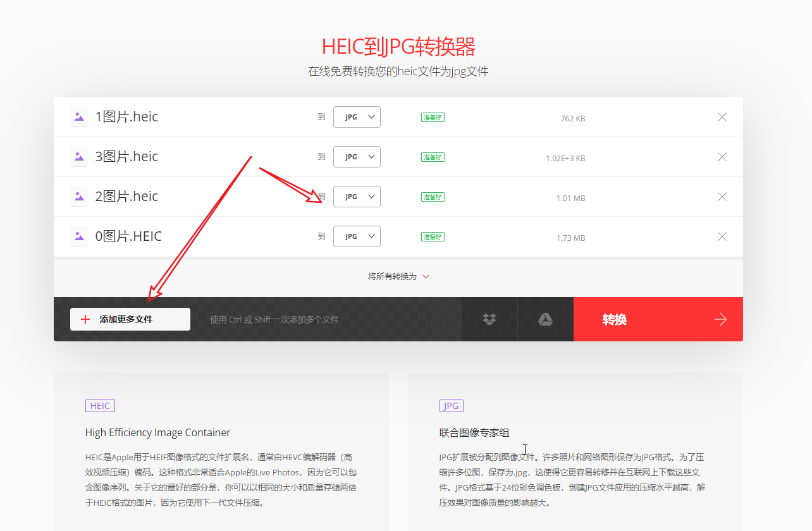Open JPG format dropdown for 0图片.HEIC
The height and width of the screenshot is (531, 812).
coord(357,236)
